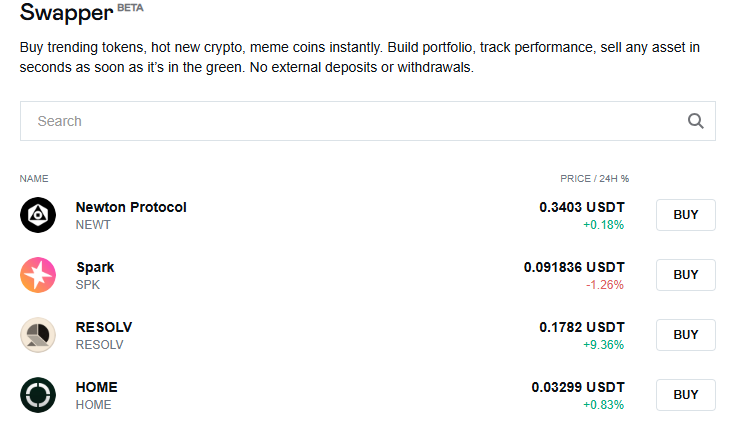The width and height of the screenshot is (754, 422).
Task: Click the Swapper BETA heading
Action: (81, 12)
